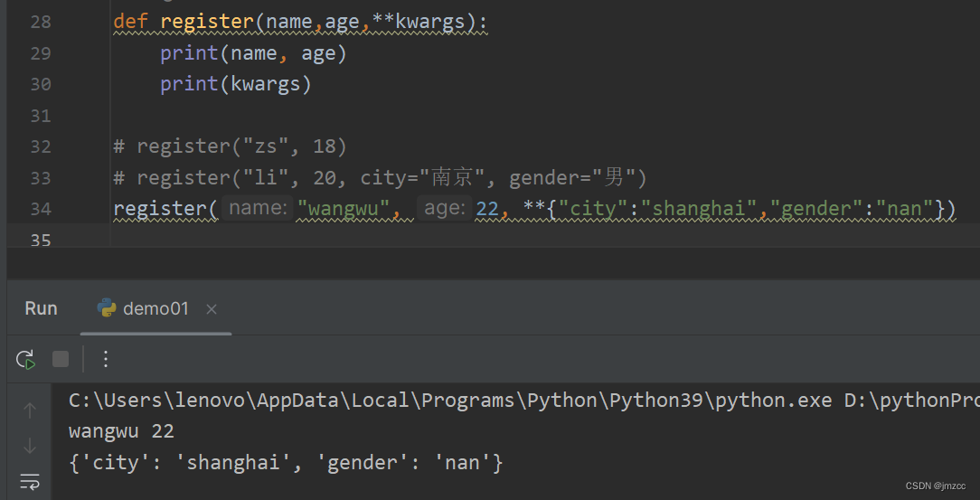Click the register call on line 34
This screenshot has height=500, width=980.
165,209
